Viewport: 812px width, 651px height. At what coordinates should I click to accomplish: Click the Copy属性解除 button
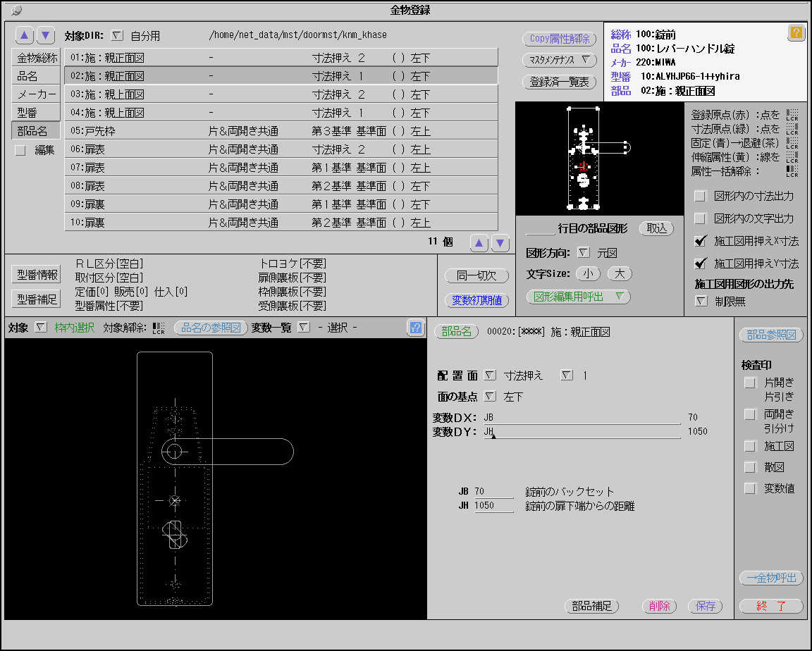[559, 39]
